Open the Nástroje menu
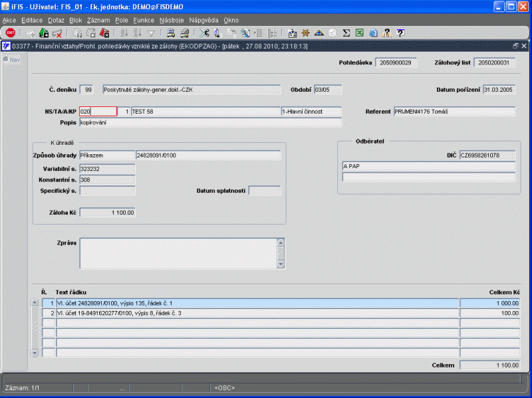This screenshot has height=398, width=532. [x=172, y=21]
